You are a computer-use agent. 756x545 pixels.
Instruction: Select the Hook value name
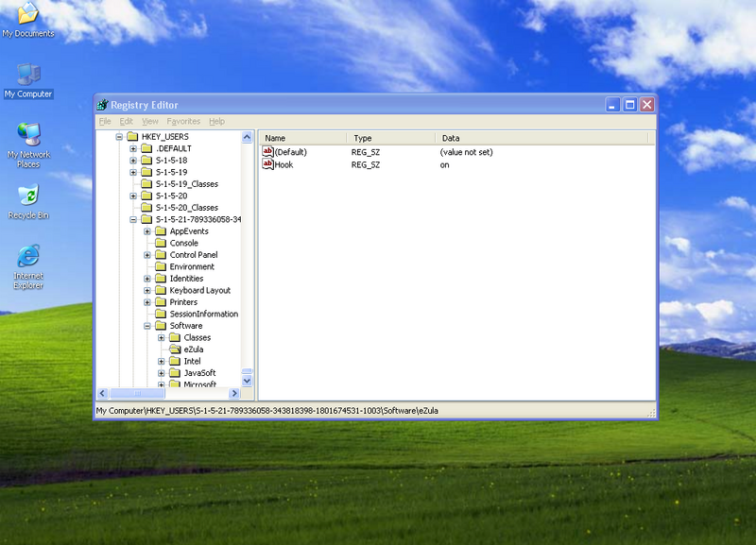(x=283, y=164)
